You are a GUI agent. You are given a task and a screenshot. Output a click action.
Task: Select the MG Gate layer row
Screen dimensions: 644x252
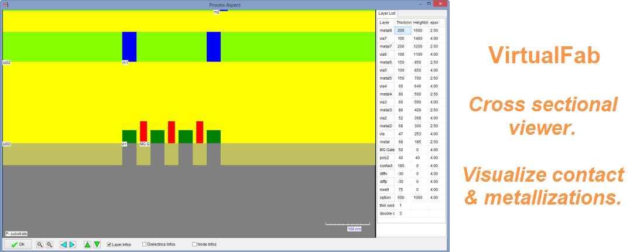(x=412, y=149)
